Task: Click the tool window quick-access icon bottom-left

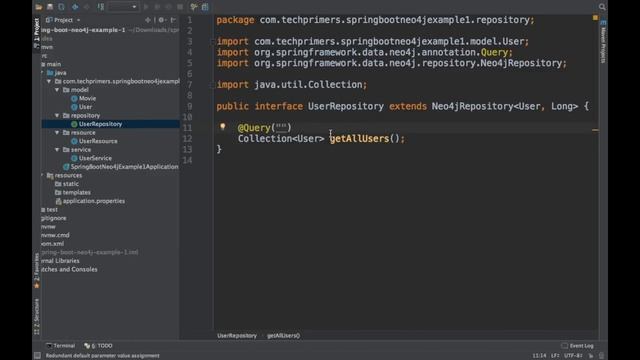Action: (x=37, y=356)
